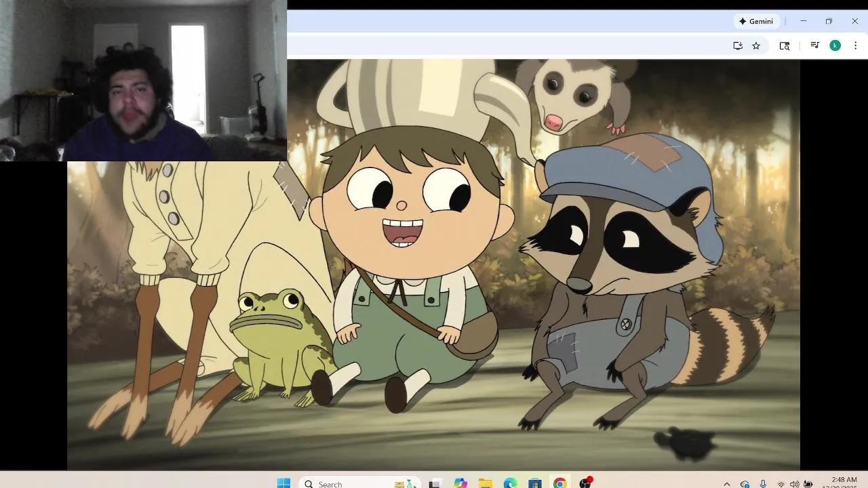Open the green K profile avatar
Image resolution: width=868 pixels, height=488 pixels.
tap(835, 45)
